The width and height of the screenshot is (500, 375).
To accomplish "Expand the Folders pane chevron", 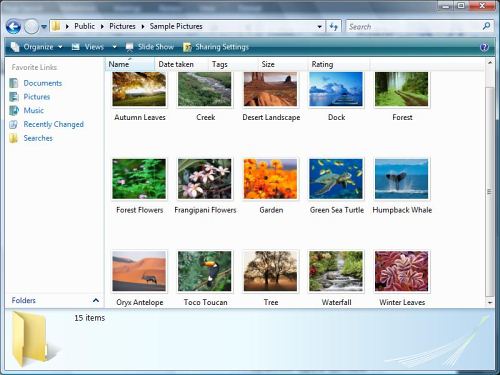I will [x=96, y=300].
